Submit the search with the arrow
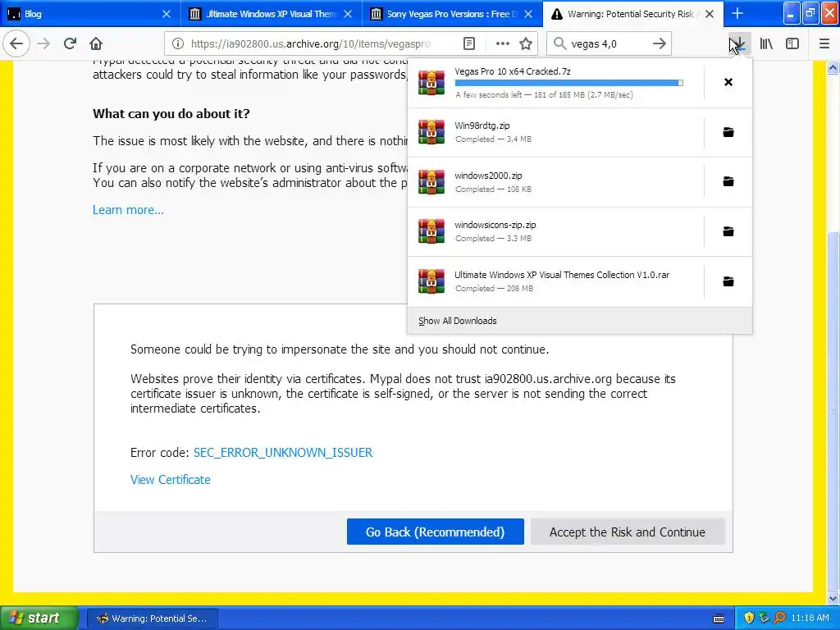840x630 pixels. pyautogui.click(x=660, y=44)
